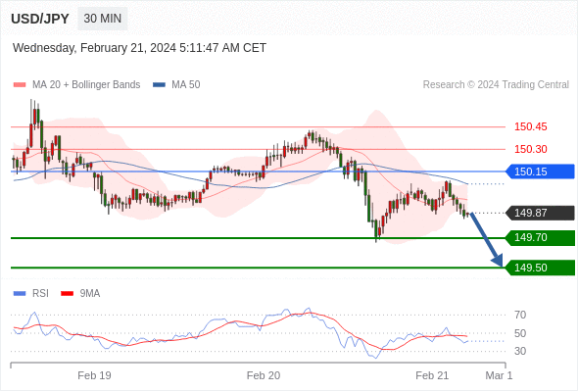578x392 pixels.
Task: Click the USD/JPY pair title
Action: (40, 19)
